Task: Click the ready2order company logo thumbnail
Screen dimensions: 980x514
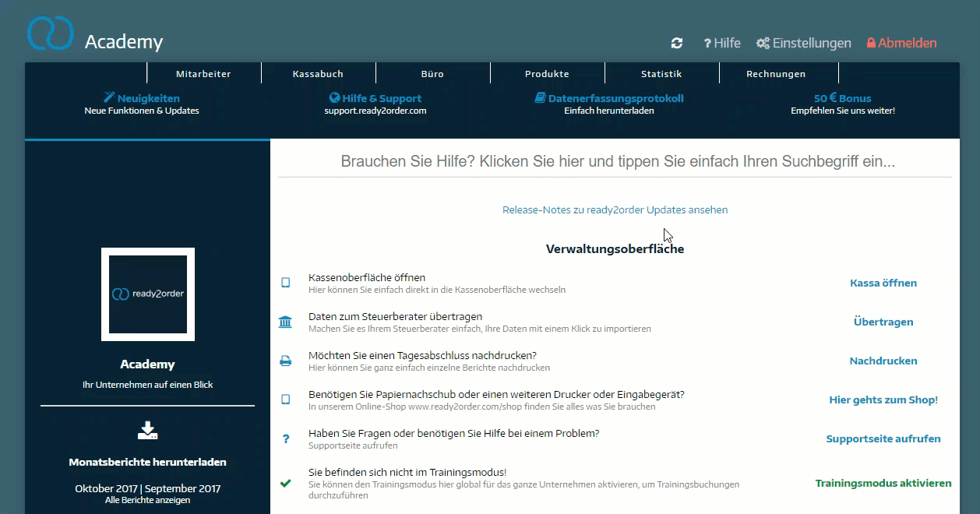Action: click(148, 294)
